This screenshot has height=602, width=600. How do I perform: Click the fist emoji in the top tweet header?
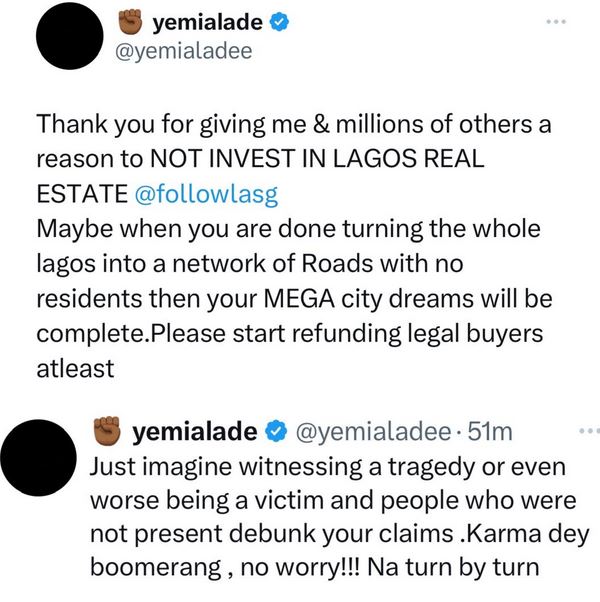(130, 21)
